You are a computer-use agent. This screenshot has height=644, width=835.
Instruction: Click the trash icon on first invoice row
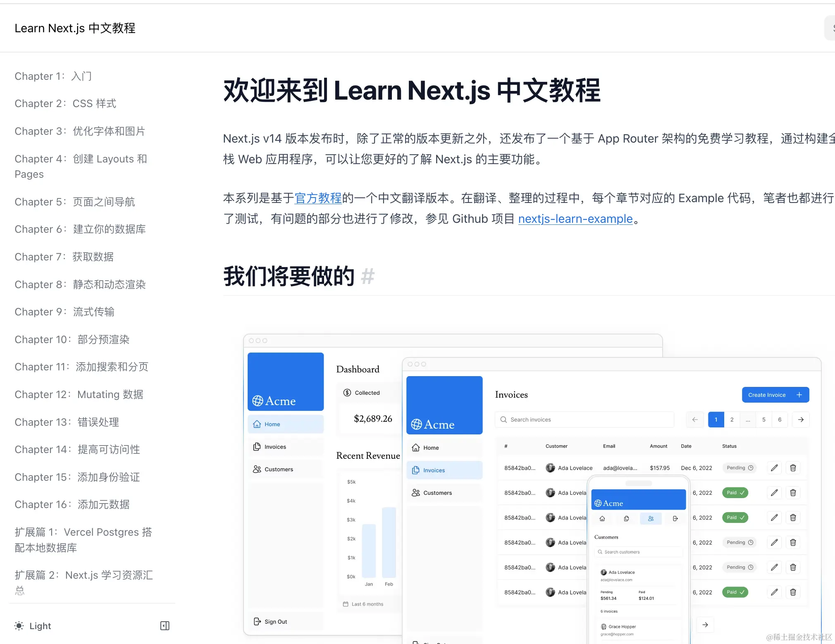click(793, 468)
